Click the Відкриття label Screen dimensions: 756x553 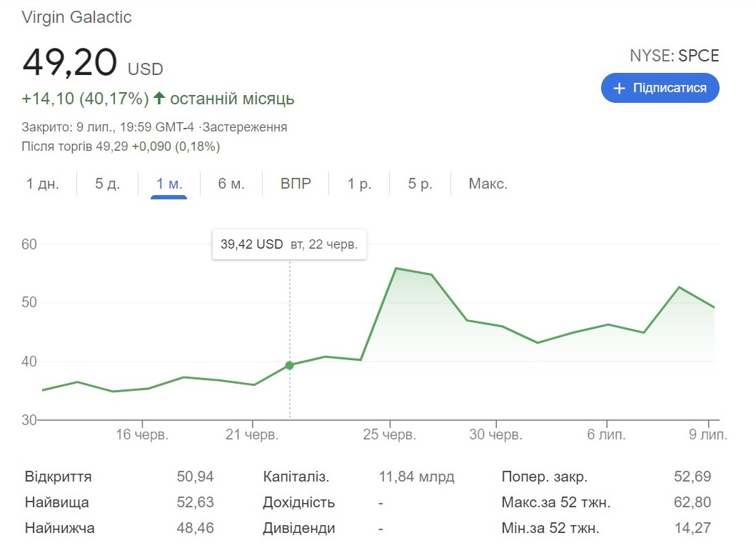[59, 477]
